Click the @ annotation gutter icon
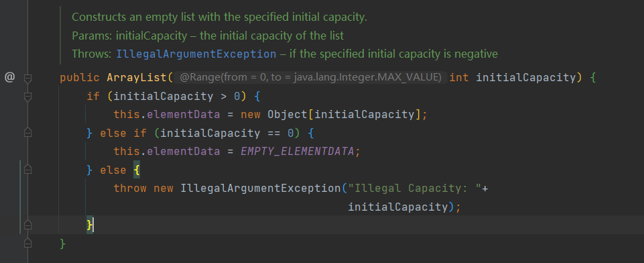Screen dimensions: 644x263 pos(9,77)
